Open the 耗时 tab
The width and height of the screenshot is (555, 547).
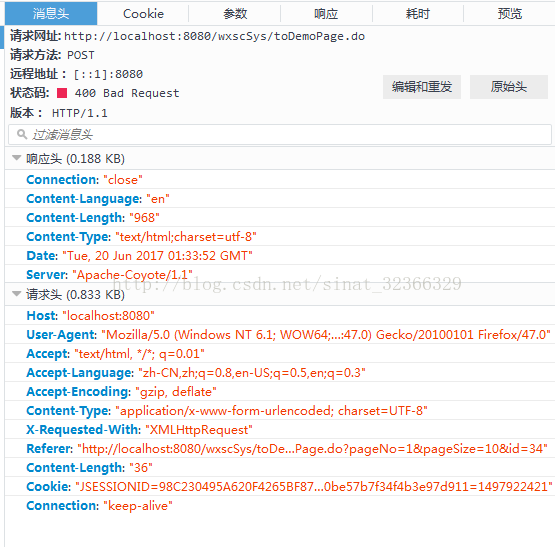tap(418, 13)
